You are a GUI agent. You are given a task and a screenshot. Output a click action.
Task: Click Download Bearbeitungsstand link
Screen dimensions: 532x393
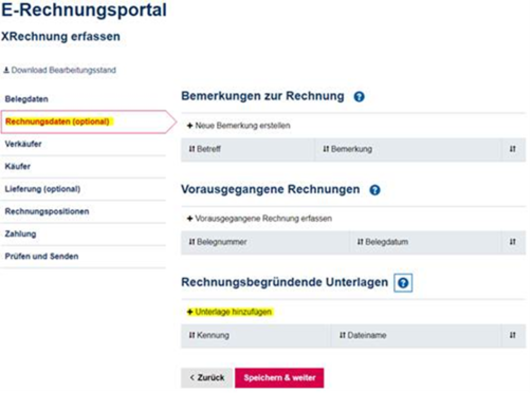[60, 70]
